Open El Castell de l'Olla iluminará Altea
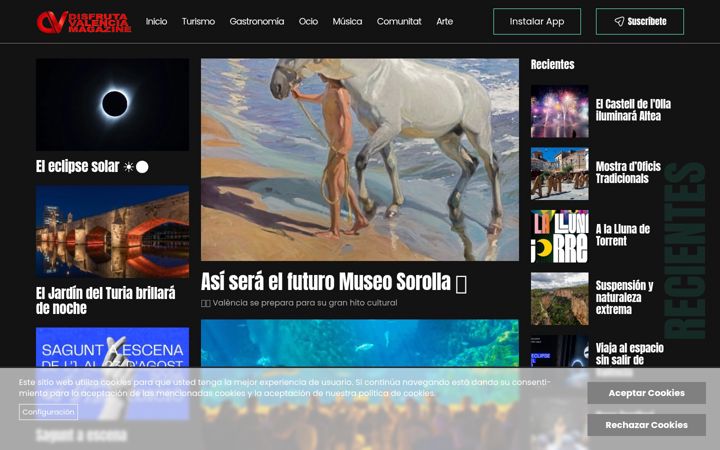Viewport: 720px width, 450px height. pyautogui.click(x=633, y=110)
